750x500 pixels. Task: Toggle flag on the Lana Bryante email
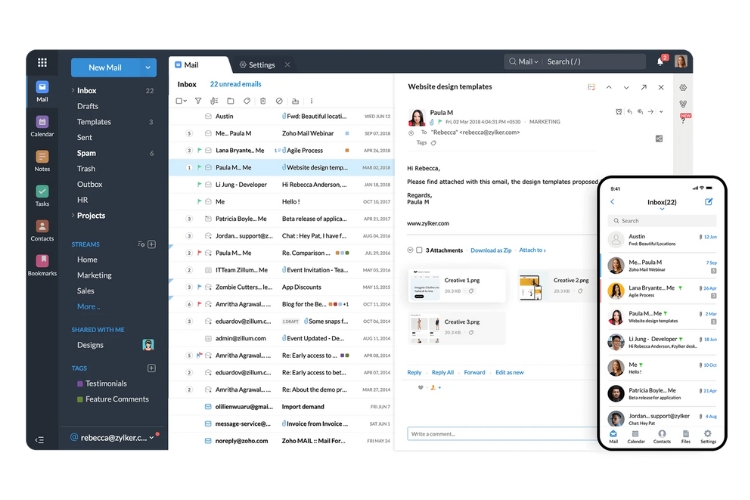[x=199, y=150]
